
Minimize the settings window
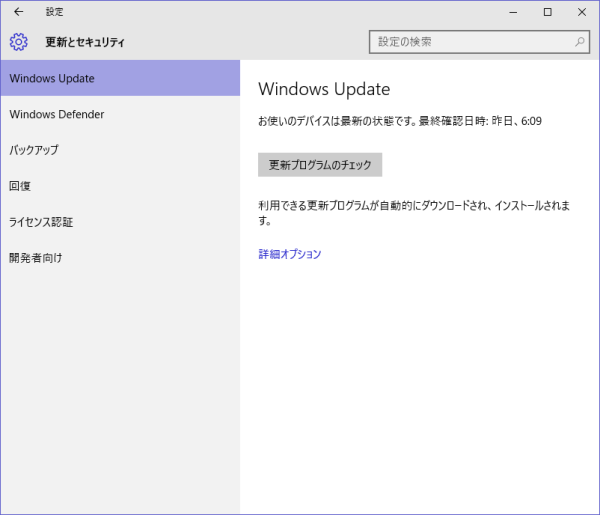[x=513, y=12]
